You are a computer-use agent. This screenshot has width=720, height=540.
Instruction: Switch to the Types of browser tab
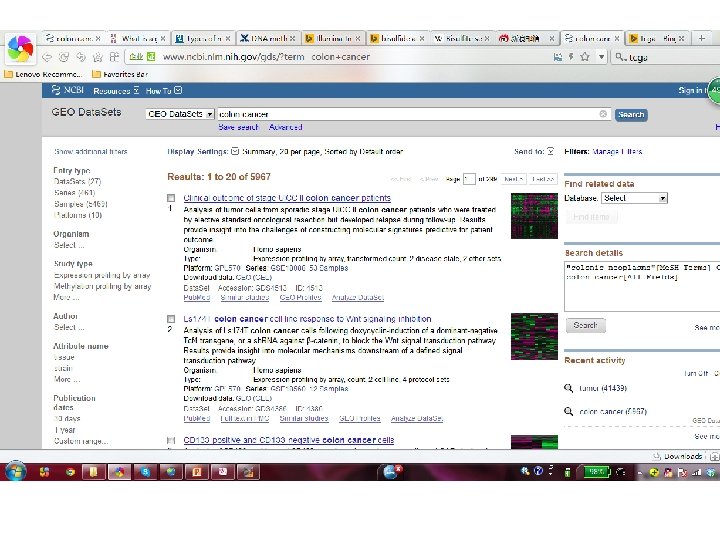click(202, 39)
